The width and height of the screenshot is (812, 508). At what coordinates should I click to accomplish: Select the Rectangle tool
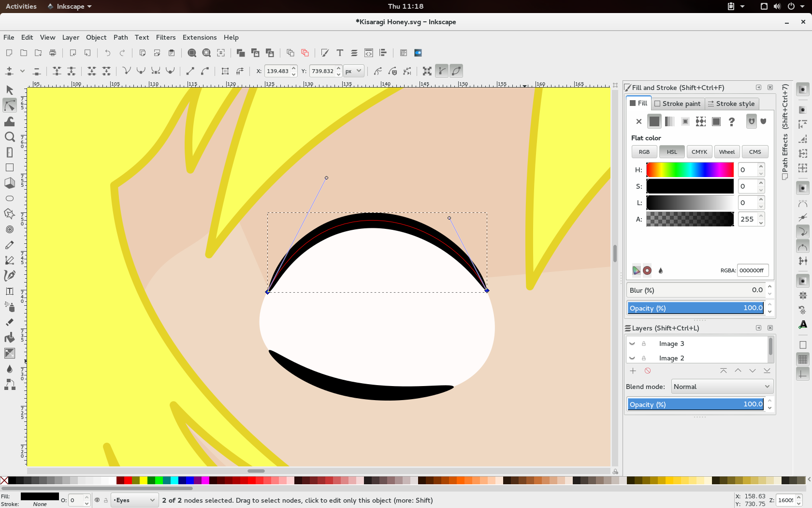(10, 167)
